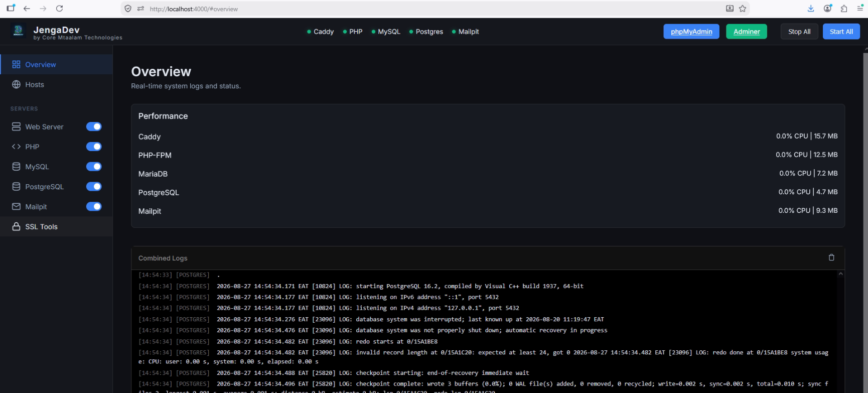The height and width of the screenshot is (393, 868).
Task: Click the PHP status indicator in header
Action: coord(353,32)
